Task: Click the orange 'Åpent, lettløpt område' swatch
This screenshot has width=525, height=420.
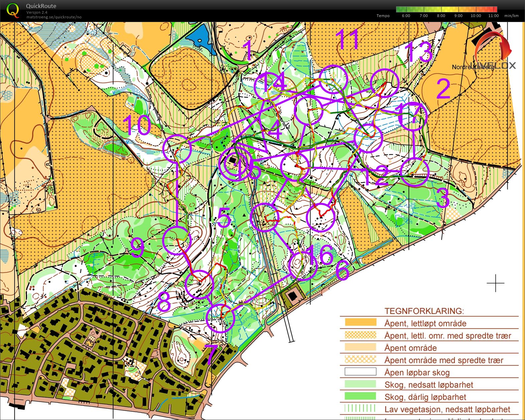Action: coord(360,322)
